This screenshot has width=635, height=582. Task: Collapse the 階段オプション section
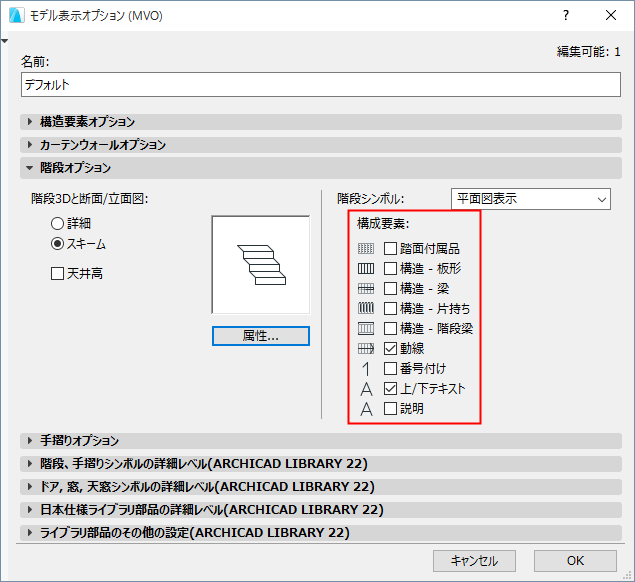pyautogui.click(x=321, y=168)
